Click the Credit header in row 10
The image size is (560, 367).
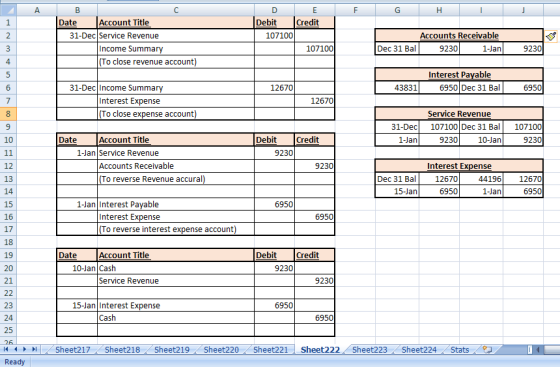315,140
